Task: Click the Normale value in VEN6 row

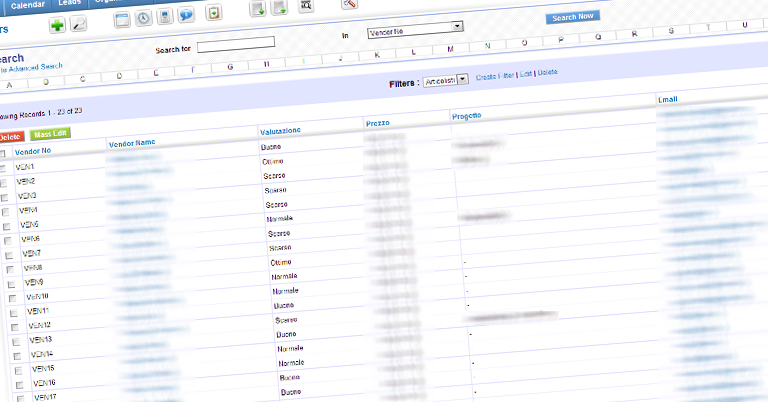Action: 280,218
